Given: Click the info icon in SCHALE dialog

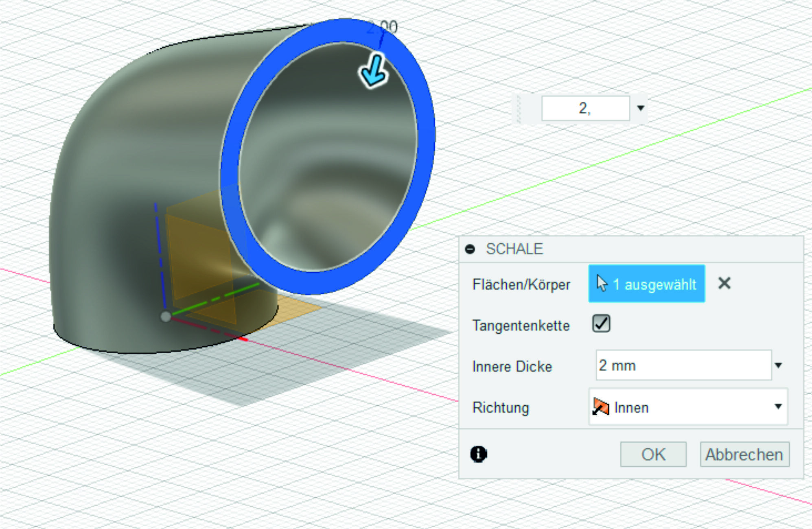Looking at the screenshot, I should [479, 454].
